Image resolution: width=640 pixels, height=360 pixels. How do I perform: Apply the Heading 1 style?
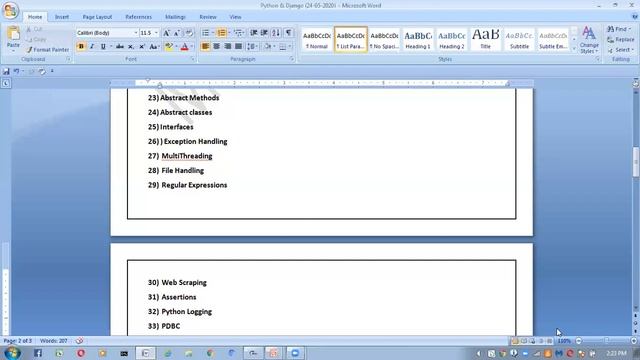[418, 40]
